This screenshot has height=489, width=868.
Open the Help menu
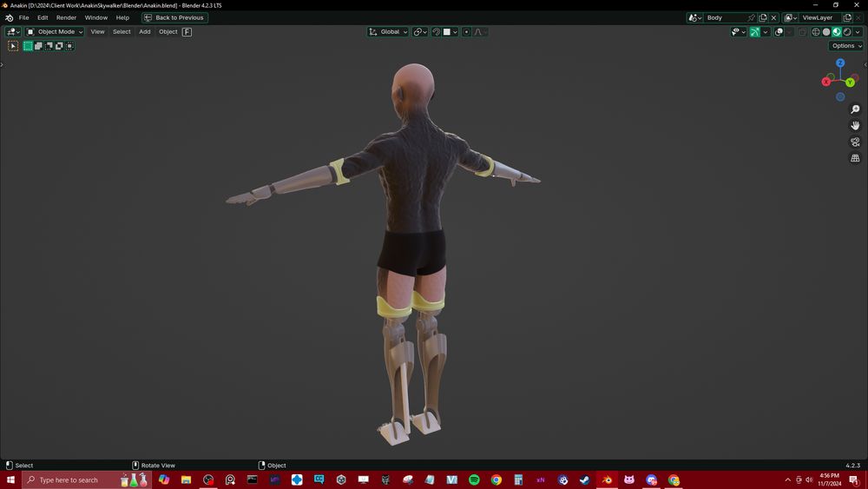[122, 17]
